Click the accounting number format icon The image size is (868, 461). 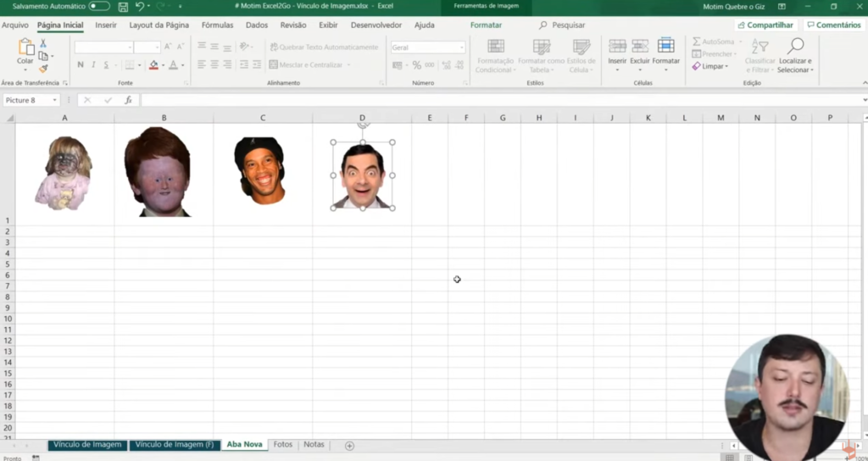point(397,65)
